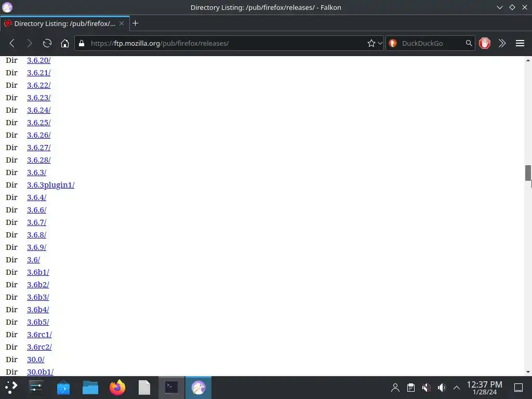Open the 3.6.22/ directory link
Viewport: 532px width, 399px height.
click(38, 85)
